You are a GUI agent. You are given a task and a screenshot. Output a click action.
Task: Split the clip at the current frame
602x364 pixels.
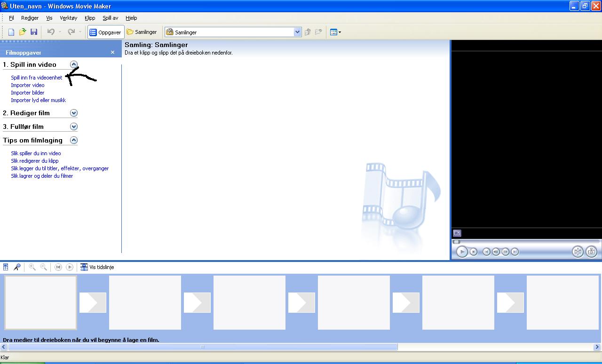[578, 252]
